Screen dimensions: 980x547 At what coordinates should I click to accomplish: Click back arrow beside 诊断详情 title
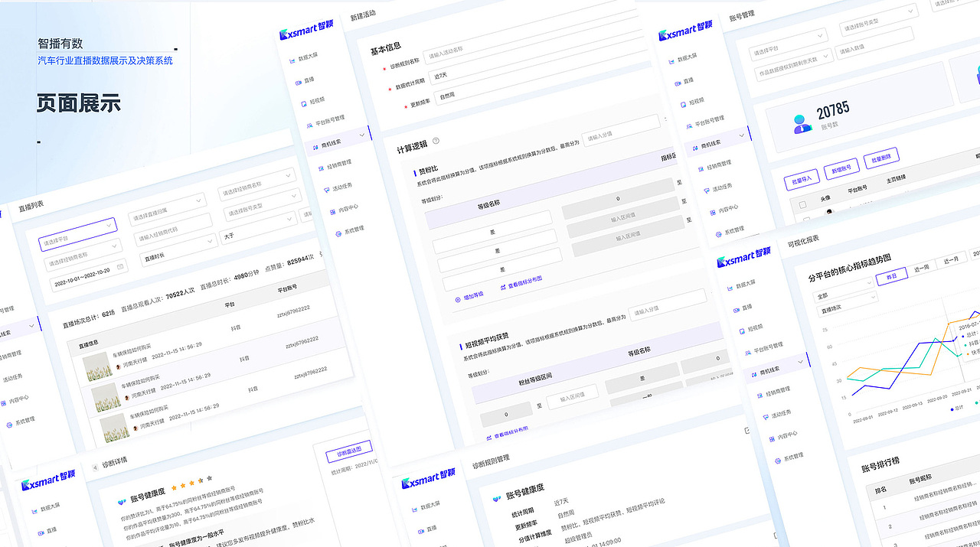[96, 467]
